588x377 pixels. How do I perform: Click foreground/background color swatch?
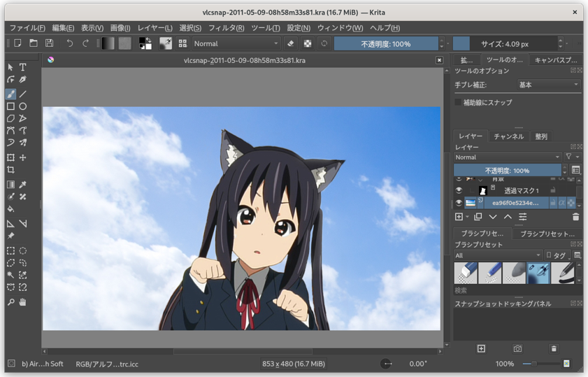click(x=145, y=43)
